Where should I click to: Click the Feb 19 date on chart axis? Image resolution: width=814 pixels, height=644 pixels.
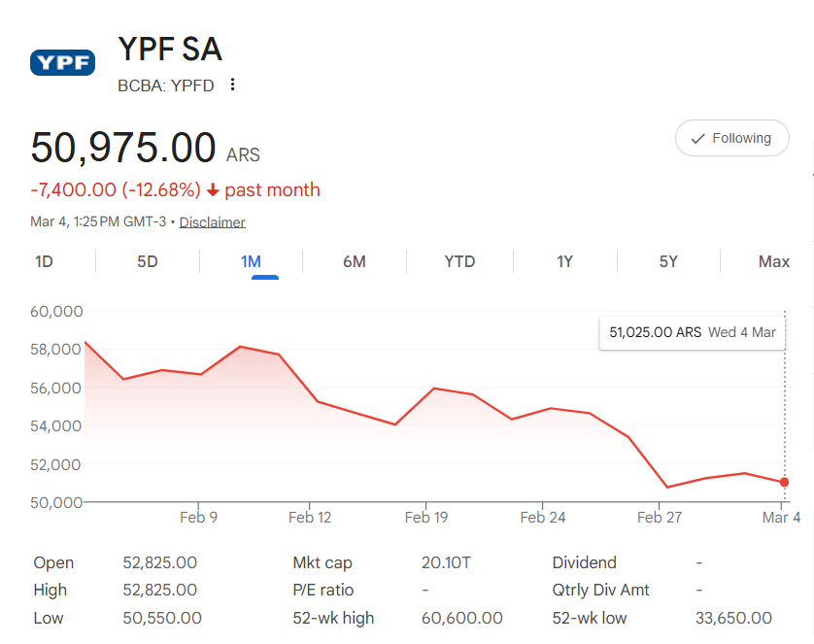pyautogui.click(x=426, y=518)
